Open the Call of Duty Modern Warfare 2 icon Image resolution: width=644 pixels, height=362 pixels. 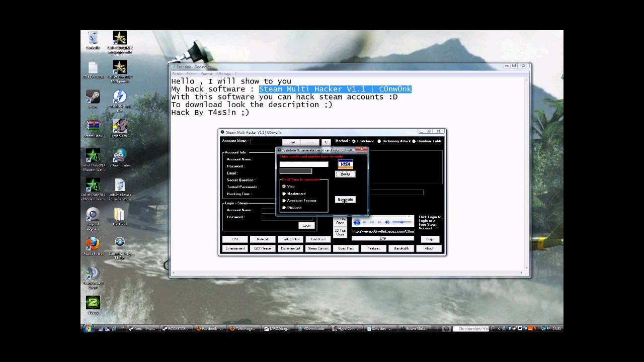tap(93, 305)
